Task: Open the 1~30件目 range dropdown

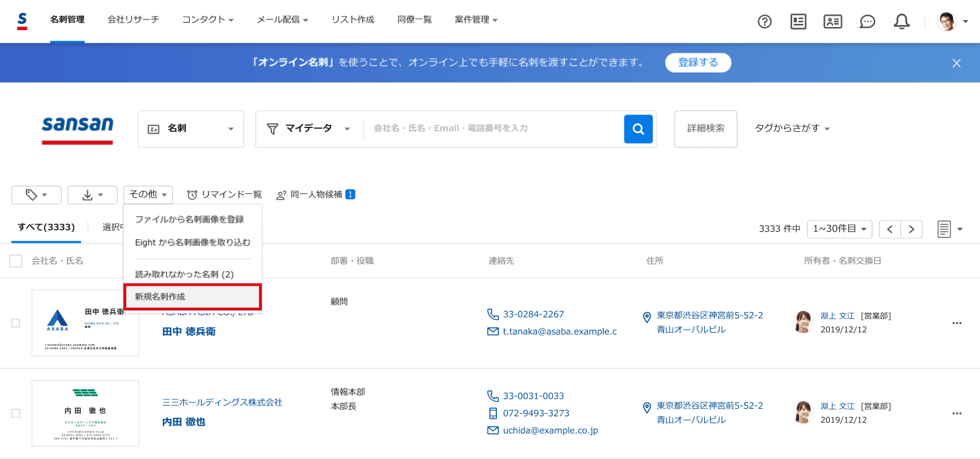Action: point(840,229)
